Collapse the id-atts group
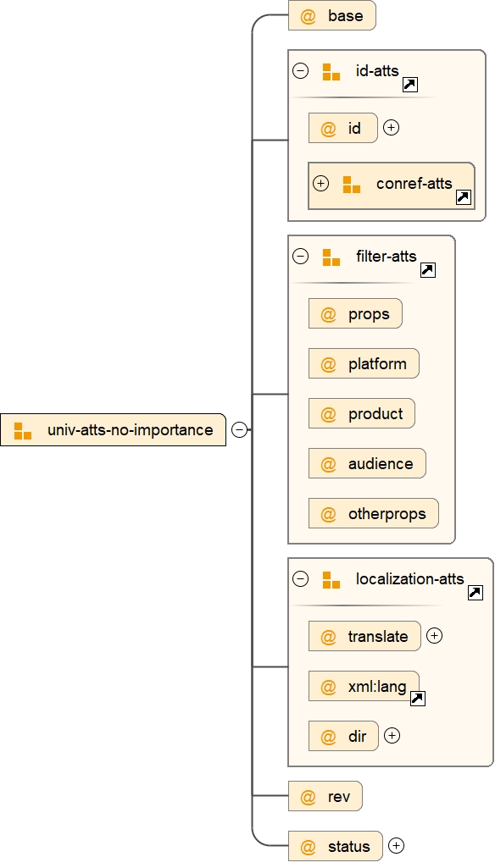This screenshot has height=868, width=495. click(x=300, y=71)
